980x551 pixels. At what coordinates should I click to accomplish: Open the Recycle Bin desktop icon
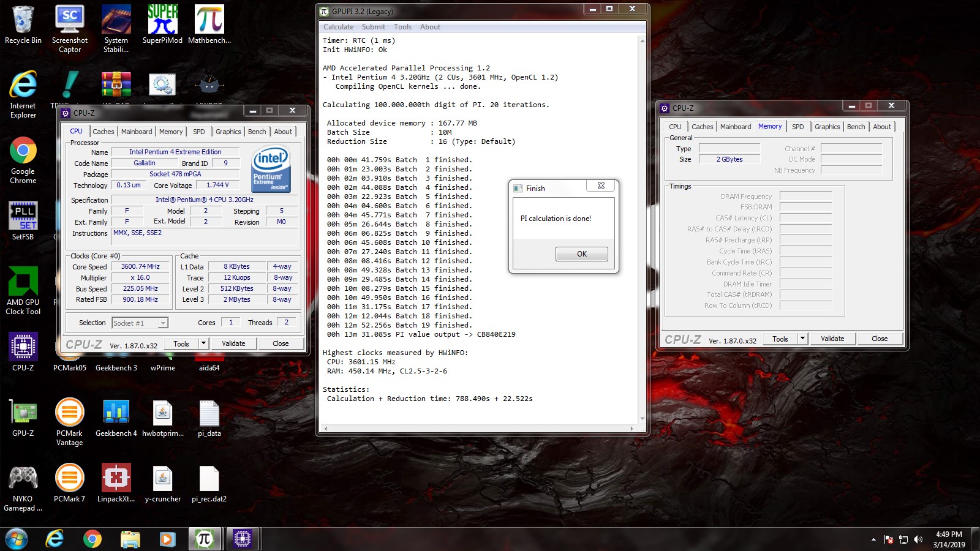(23, 25)
